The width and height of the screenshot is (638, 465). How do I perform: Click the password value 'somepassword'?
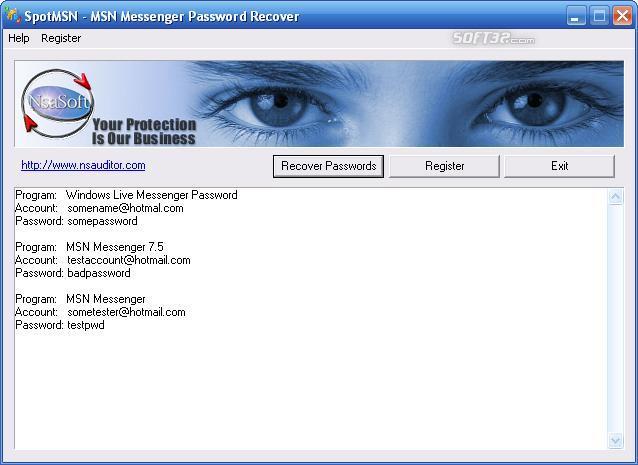[103, 221]
